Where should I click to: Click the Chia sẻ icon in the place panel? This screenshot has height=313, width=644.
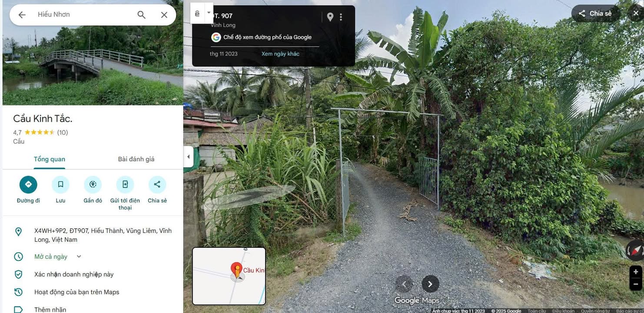tap(157, 184)
